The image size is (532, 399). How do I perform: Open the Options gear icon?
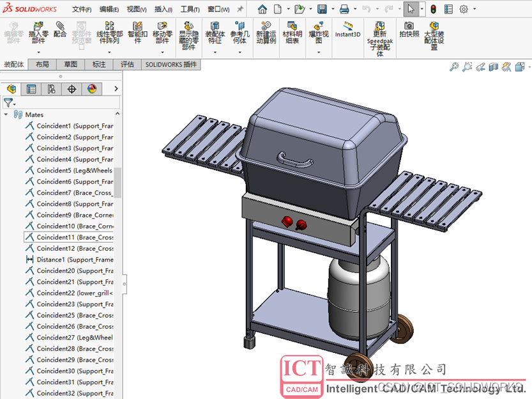464,9
